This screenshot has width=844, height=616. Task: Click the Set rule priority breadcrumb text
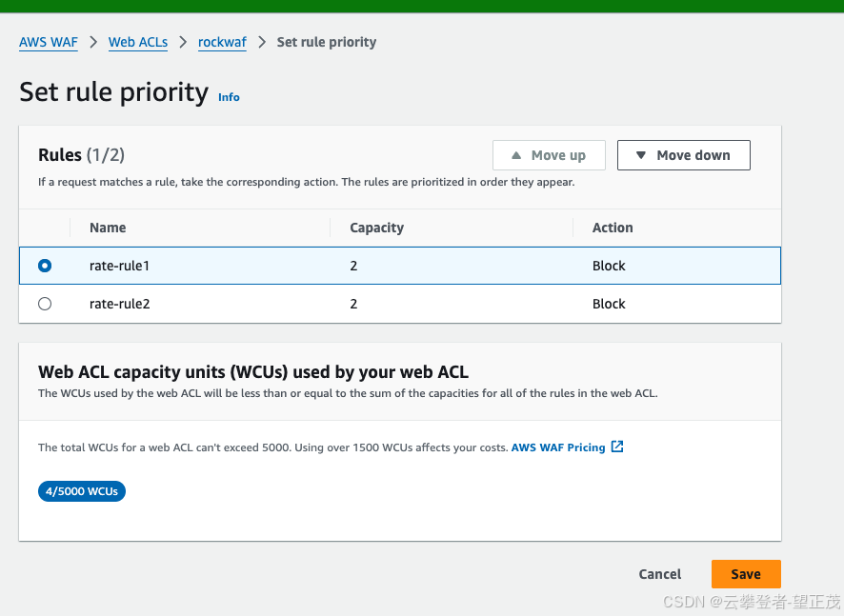tap(326, 42)
